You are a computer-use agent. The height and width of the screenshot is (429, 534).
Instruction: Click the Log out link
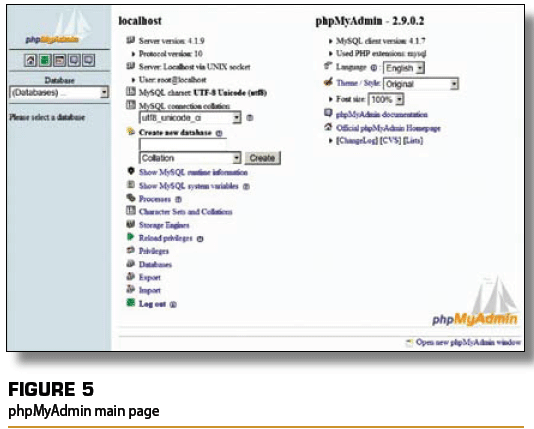tap(152, 304)
